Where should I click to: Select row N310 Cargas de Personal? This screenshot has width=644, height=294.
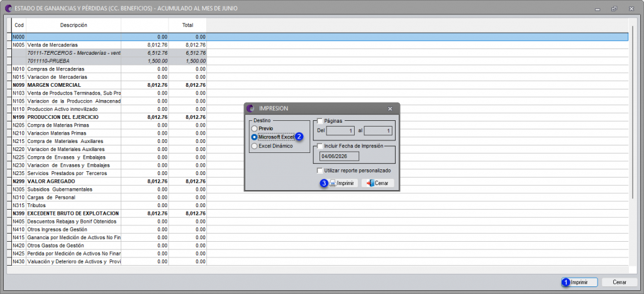[x=109, y=198]
